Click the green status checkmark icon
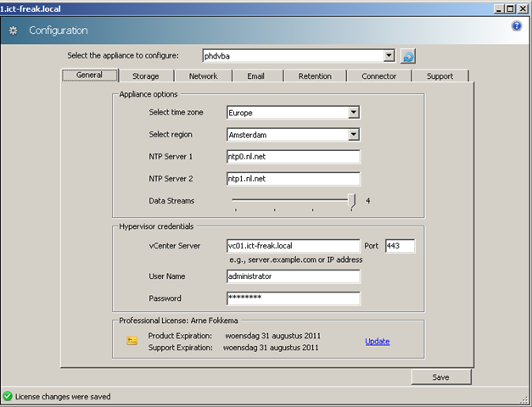The height and width of the screenshot is (407, 532). click(8, 396)
